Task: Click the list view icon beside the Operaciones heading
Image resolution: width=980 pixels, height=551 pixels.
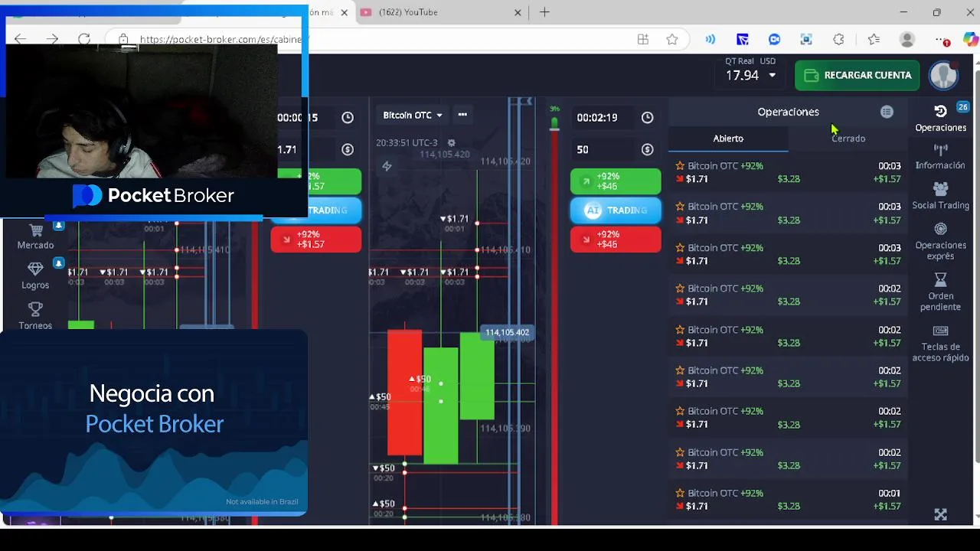Action: click(x=887, y=112)
